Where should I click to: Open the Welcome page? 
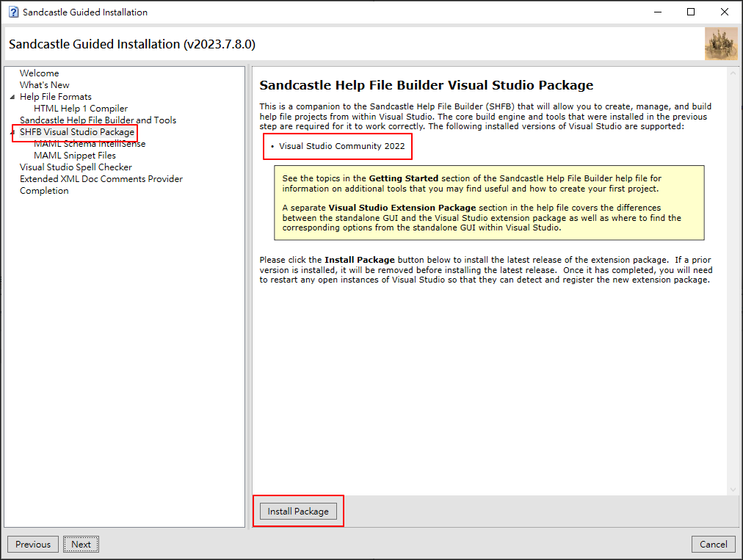40,73
